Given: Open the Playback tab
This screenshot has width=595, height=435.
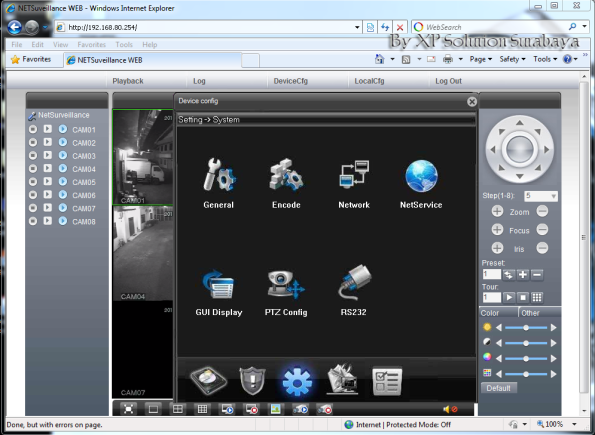Looking at the screenshot, I should click(x=128, y=81).
